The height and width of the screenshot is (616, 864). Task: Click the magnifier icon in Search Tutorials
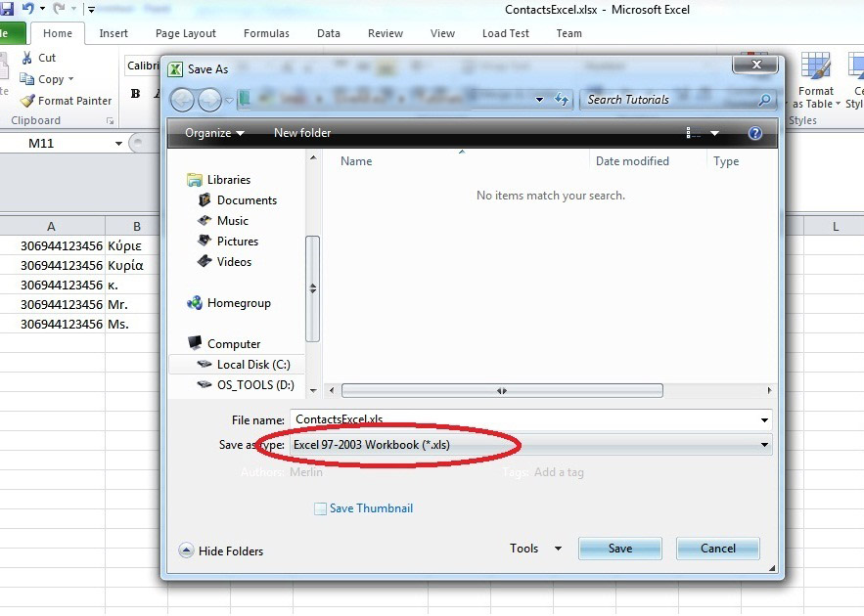click(x=764, y=100)
